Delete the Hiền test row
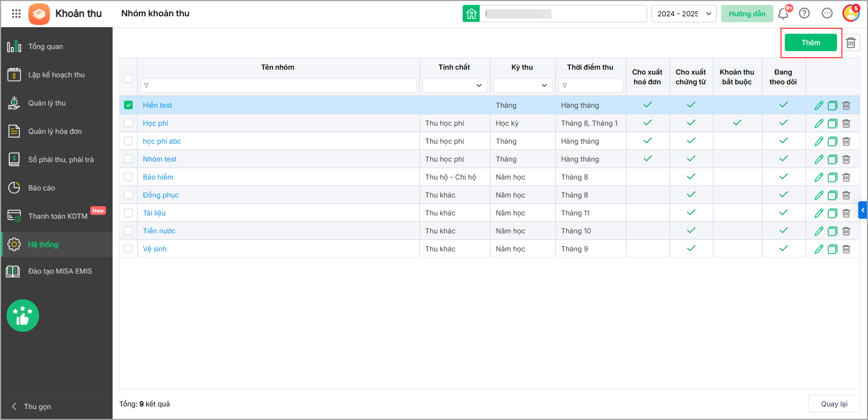The image size is (868, 420). point(846,106)
